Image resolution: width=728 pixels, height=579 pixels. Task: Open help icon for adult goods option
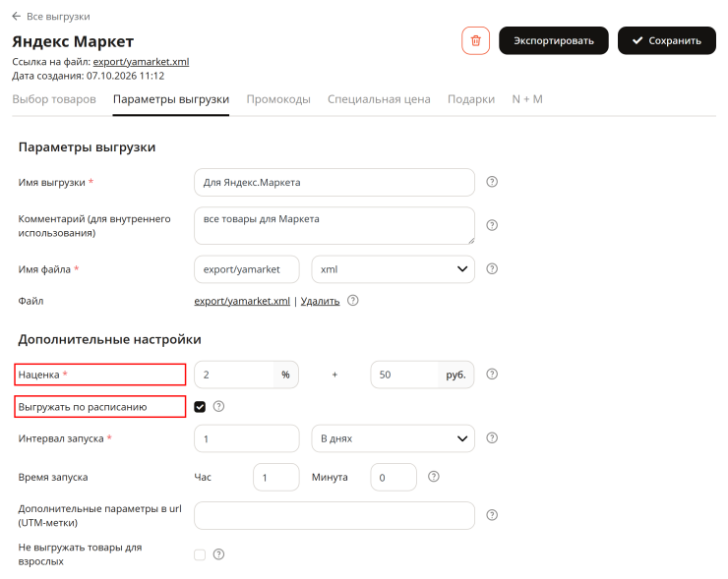click(x=218, y=554)
